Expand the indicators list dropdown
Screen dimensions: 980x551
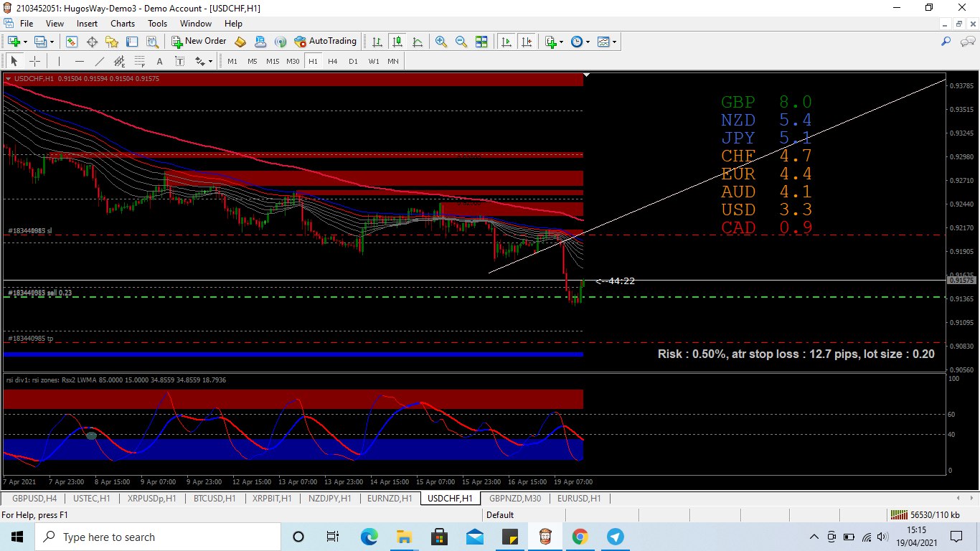coord(561,42)
